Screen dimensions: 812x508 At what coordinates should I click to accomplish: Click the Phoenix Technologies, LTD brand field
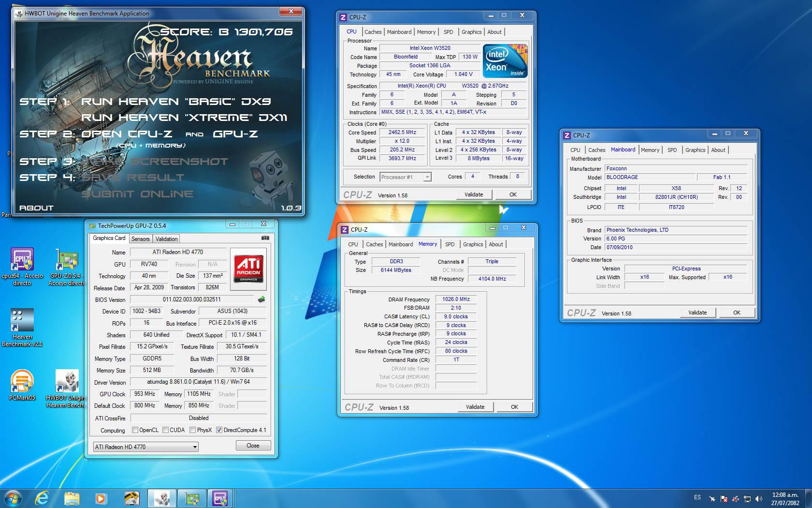coord(676,230)
